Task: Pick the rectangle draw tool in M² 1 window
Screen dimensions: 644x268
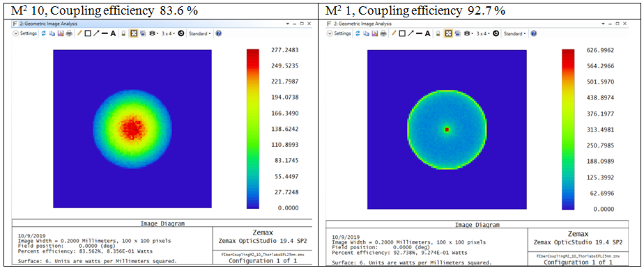Action: click(x=402, y=33)
